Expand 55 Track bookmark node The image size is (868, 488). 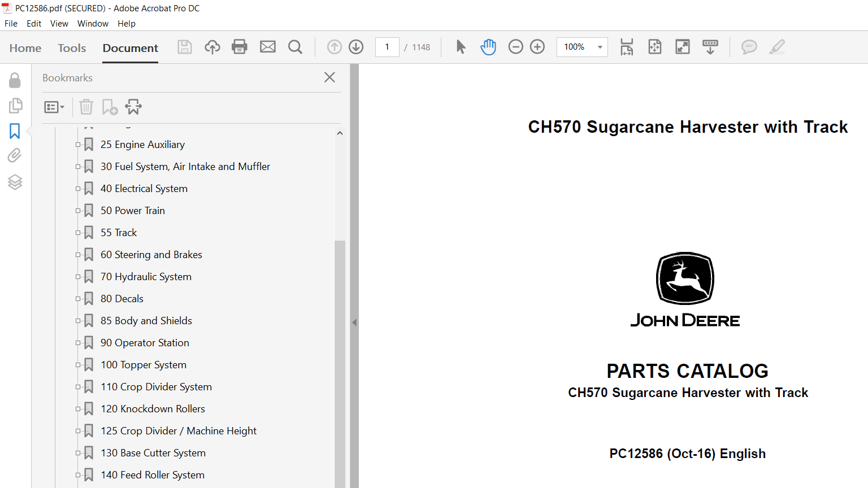[x=78, y=233]
